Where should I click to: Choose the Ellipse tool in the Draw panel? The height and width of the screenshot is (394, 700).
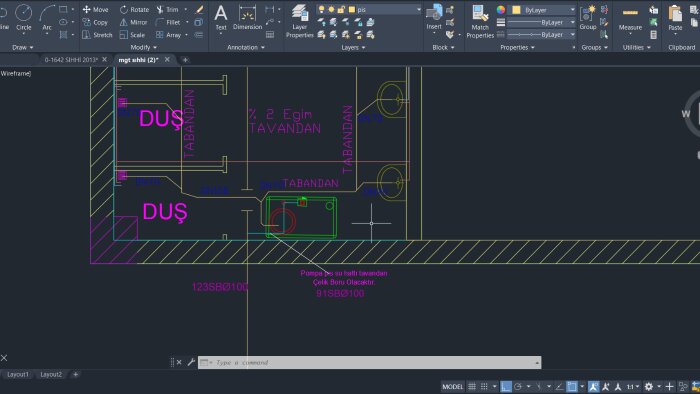63,22
